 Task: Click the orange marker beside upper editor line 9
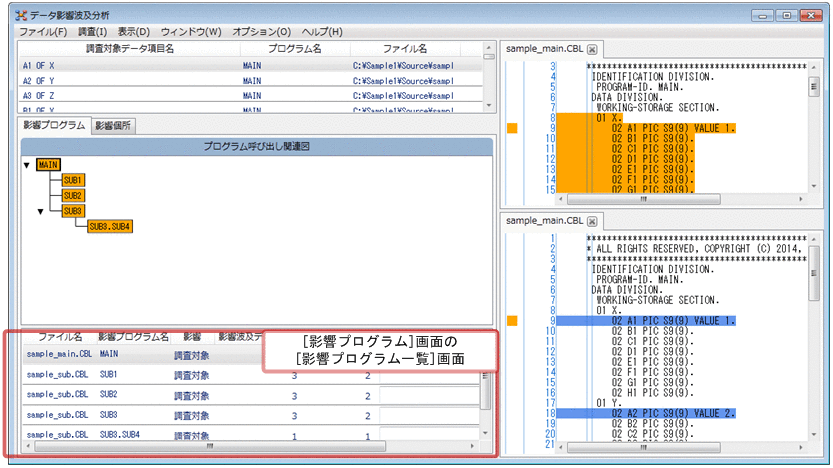[512, 128]
